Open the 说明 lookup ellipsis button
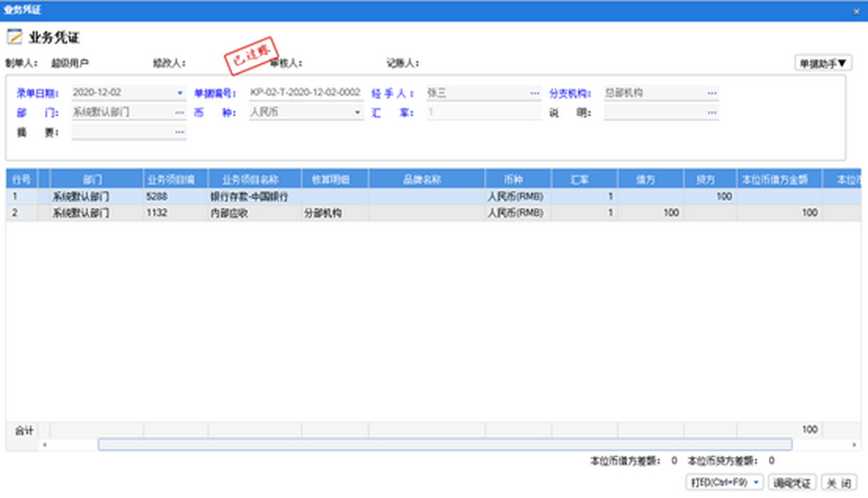Viewport: 868px width, 498px height. pyautogui.click(x=711, y=112)
